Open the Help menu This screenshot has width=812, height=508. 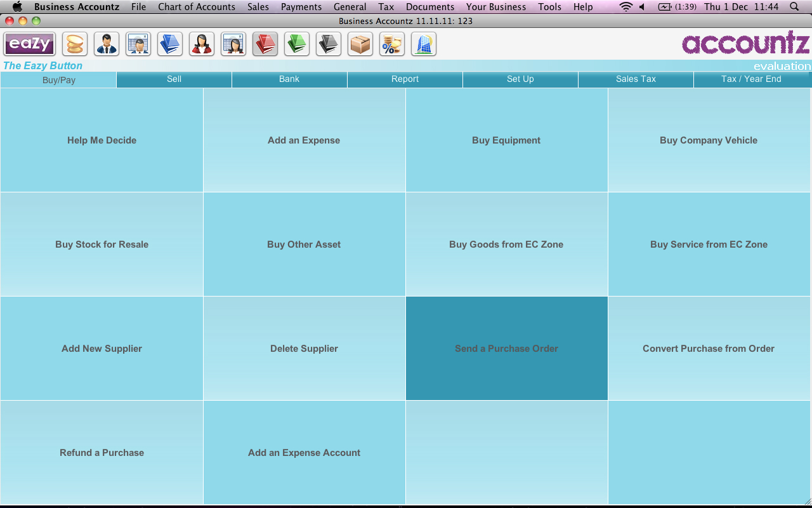click(x=583, y=7)
